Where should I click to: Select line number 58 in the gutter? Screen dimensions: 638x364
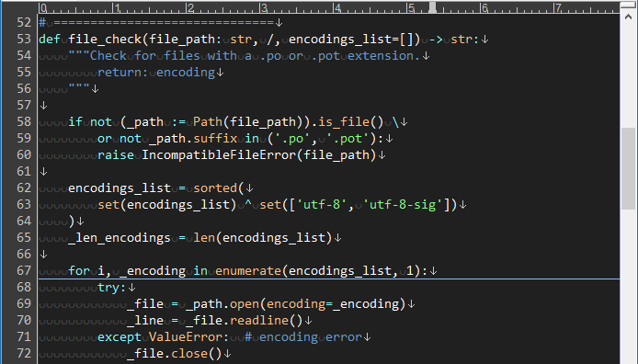(x=24, y=121)
